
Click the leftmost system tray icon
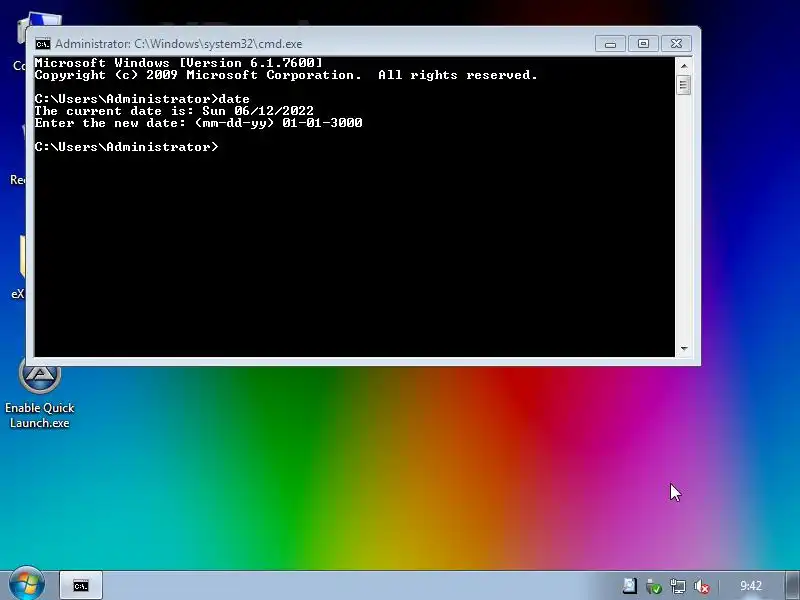[630, 586]
